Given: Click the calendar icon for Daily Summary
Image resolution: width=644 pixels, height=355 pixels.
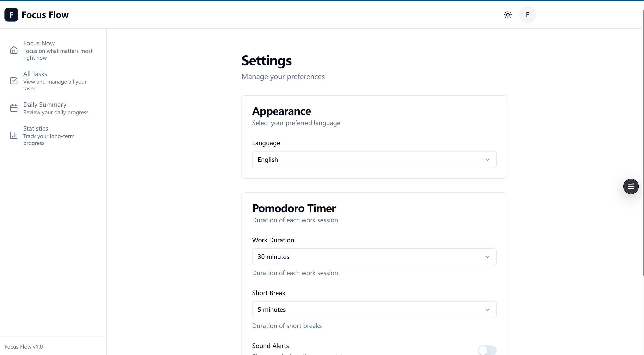Looking at the screenshot, I should point(14,108).
